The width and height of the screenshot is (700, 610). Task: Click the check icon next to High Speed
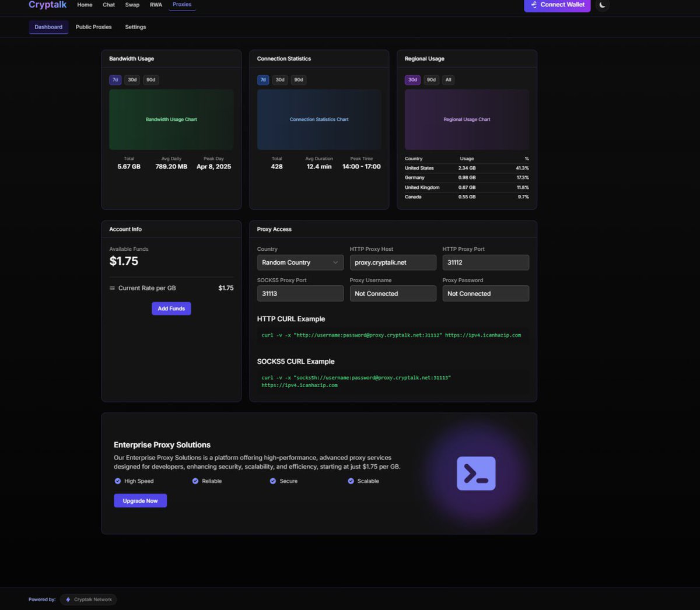[x=118, y=481]
